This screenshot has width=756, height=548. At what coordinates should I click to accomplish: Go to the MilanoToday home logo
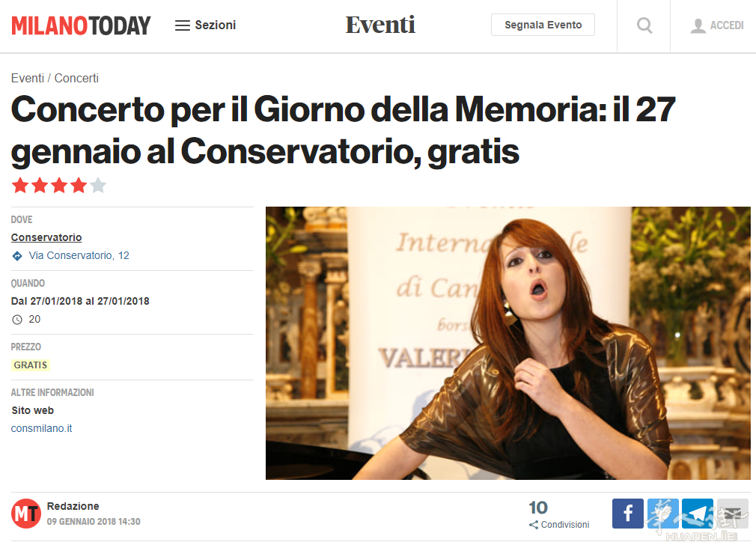click(x=81, y=25)
